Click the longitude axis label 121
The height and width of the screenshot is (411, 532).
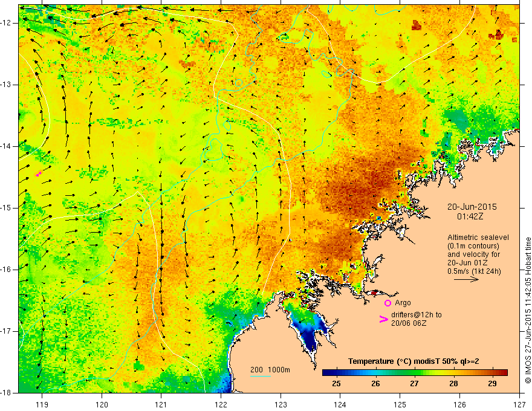[x=161, y=404]
